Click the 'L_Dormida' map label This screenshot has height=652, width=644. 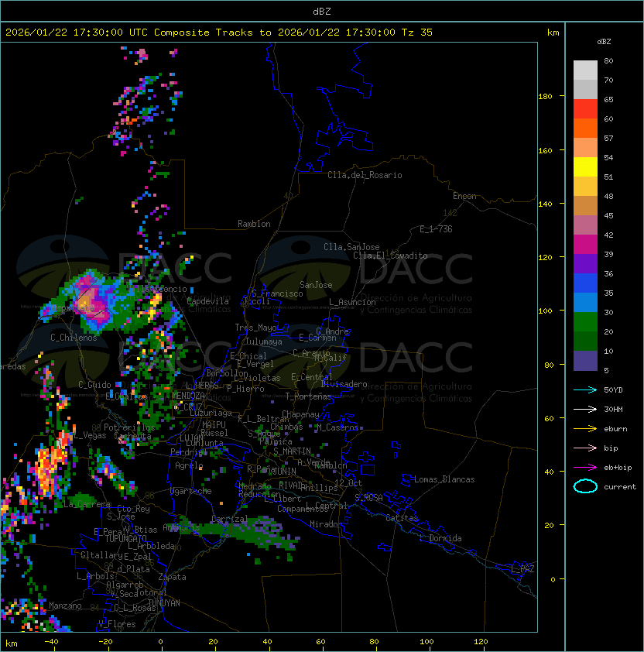click(440, 538)
